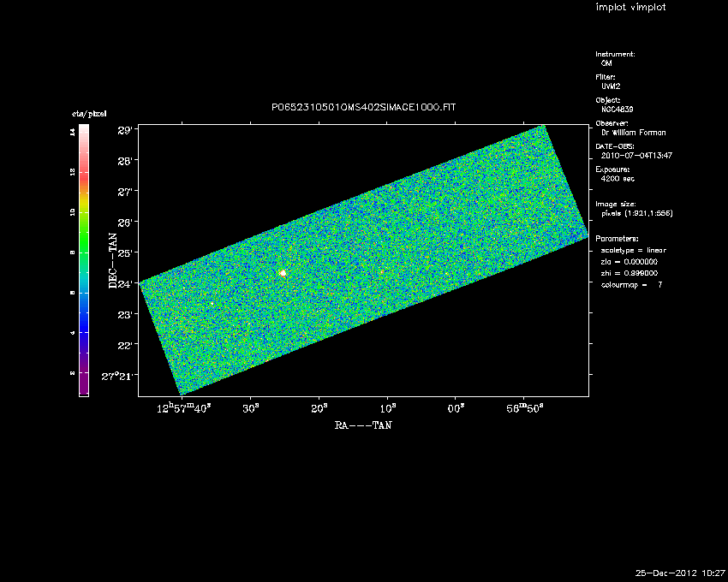Click the RA tick label 12h57m40s
728x582 pixels.
pyautogui.click(x=184, y=408)
